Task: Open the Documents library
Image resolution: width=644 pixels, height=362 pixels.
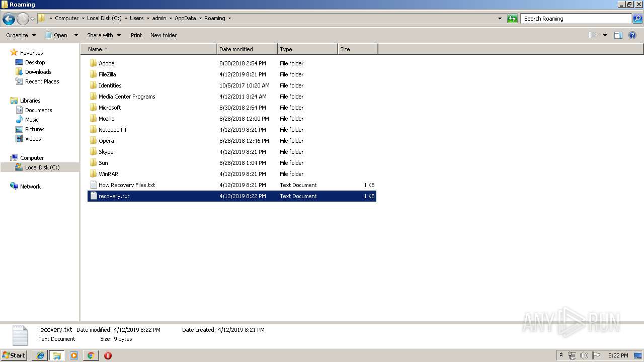Action: coord(38,110)
